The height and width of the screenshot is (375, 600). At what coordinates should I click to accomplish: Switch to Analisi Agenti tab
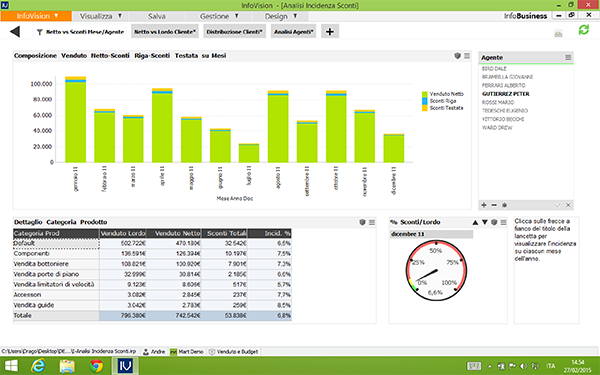293,32
